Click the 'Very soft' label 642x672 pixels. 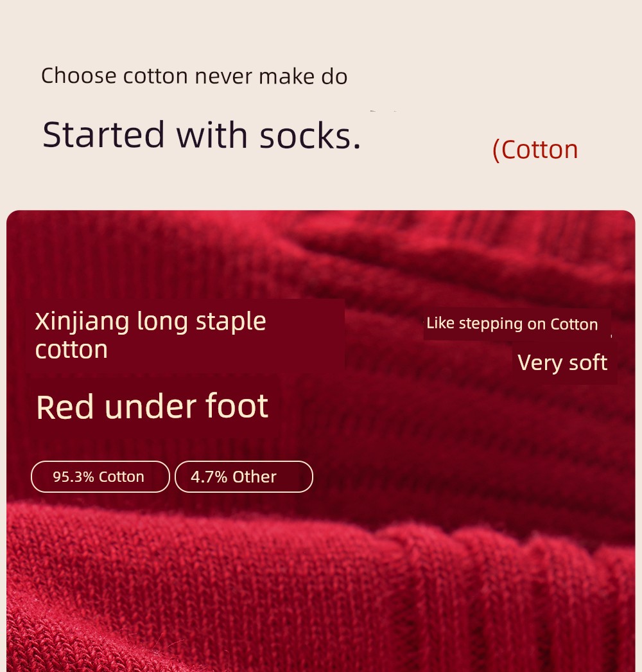pyautogui.click(x=562, y=362)
